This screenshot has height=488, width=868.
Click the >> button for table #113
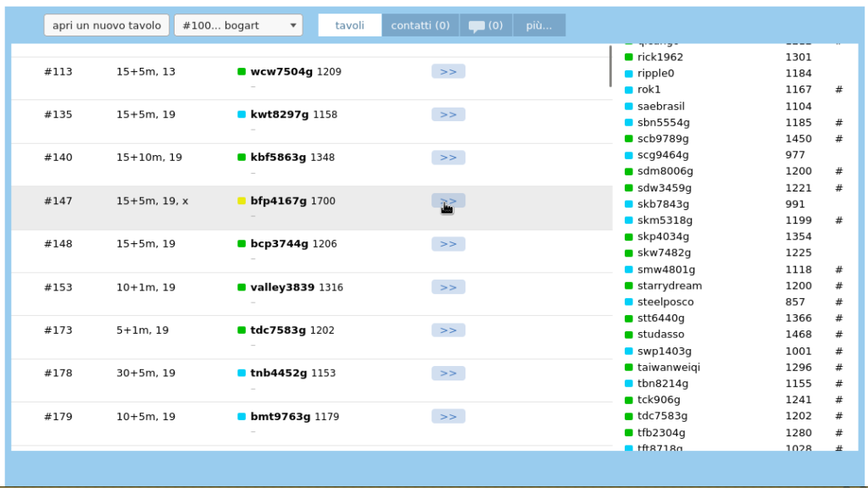point(448,71)
